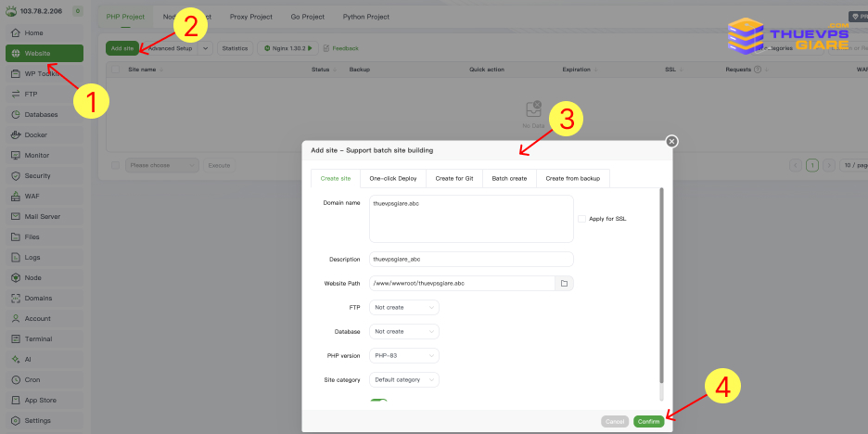Open the Database Not create dropdown
This screenshot has height=434, width=868.
[404, 332]
